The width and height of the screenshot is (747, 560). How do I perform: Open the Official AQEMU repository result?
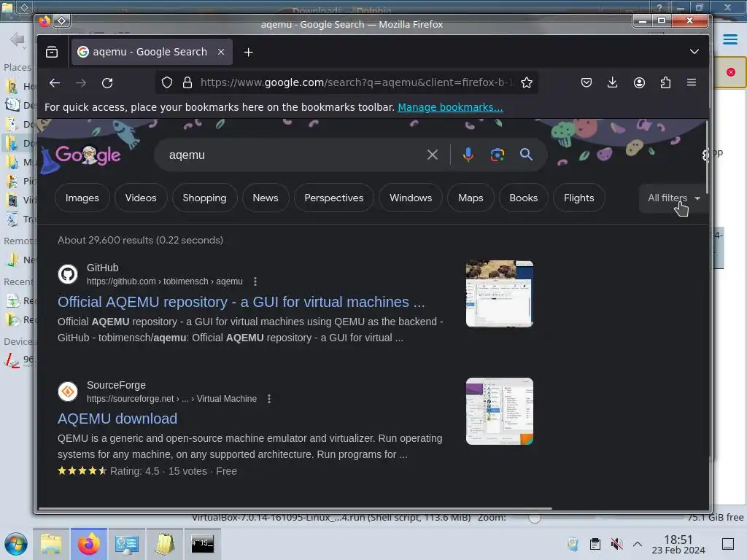click(241, 302)
